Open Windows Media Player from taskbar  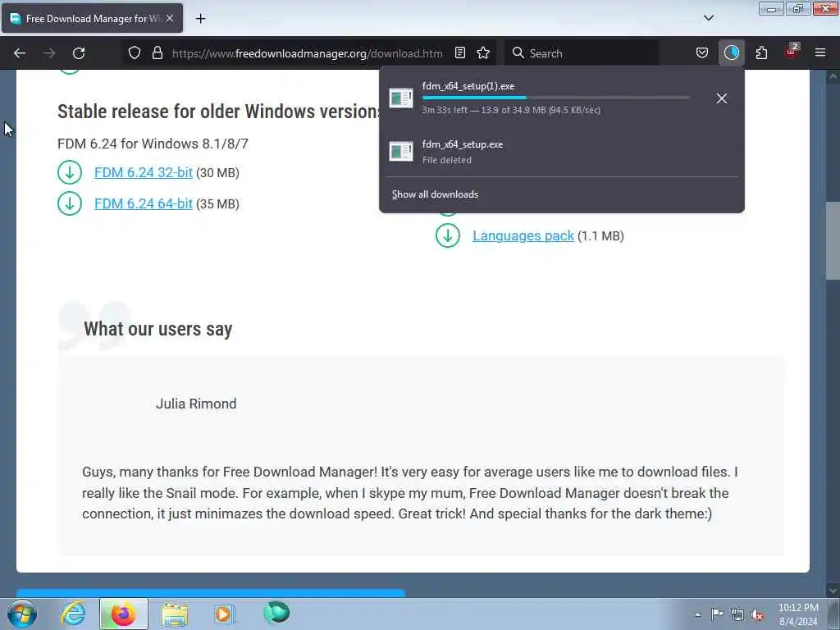click(225, 614)
